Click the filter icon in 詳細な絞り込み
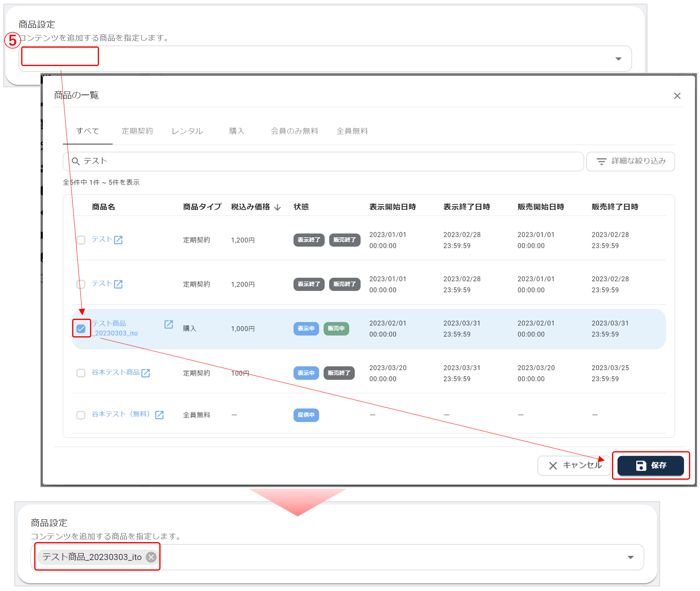The image size is (700, 591). point(601,161)
